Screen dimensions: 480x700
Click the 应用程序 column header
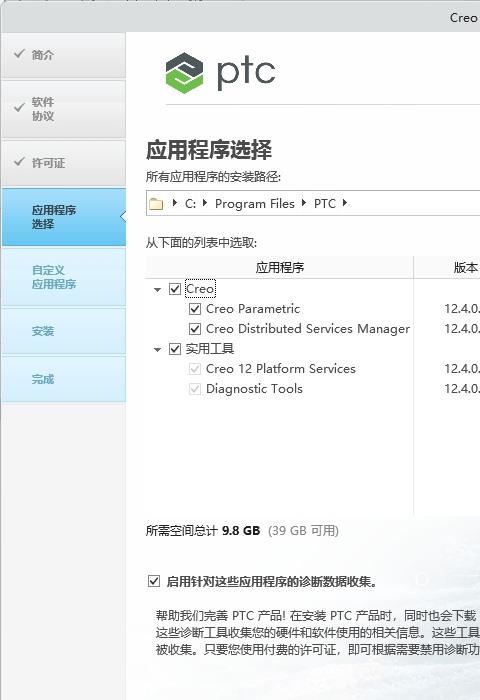click(280, 267)
